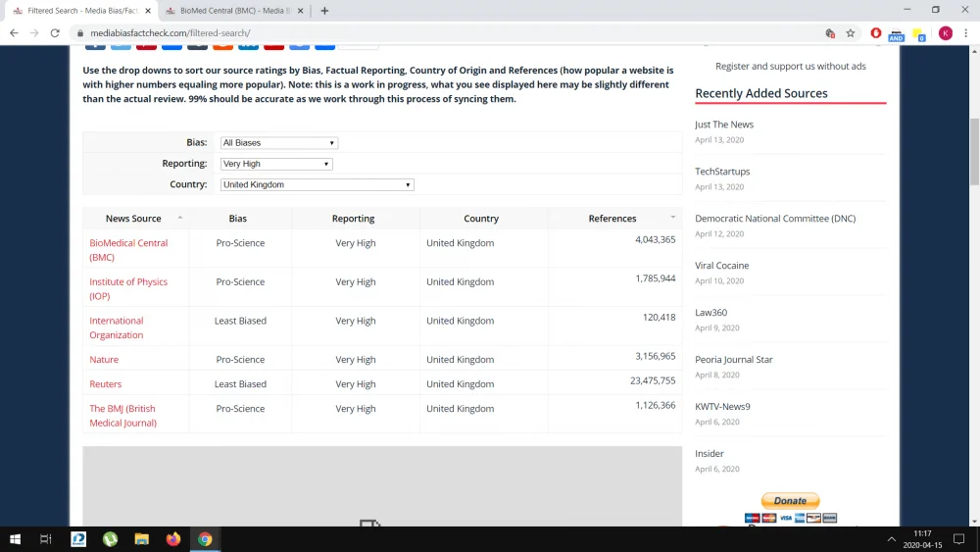
Task: Reload the page with the refresh icon
Action: coord(55,33)
